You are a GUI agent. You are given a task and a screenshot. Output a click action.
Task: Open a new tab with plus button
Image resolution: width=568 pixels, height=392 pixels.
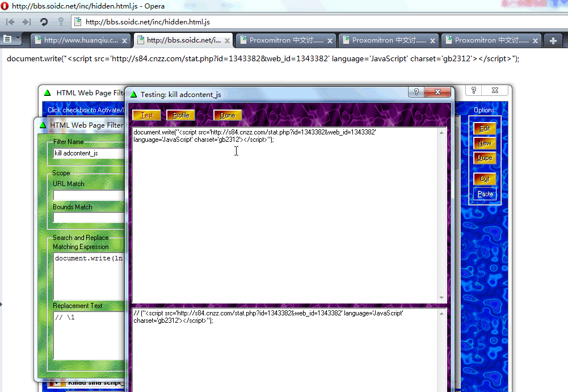click(x=553, y=41)
